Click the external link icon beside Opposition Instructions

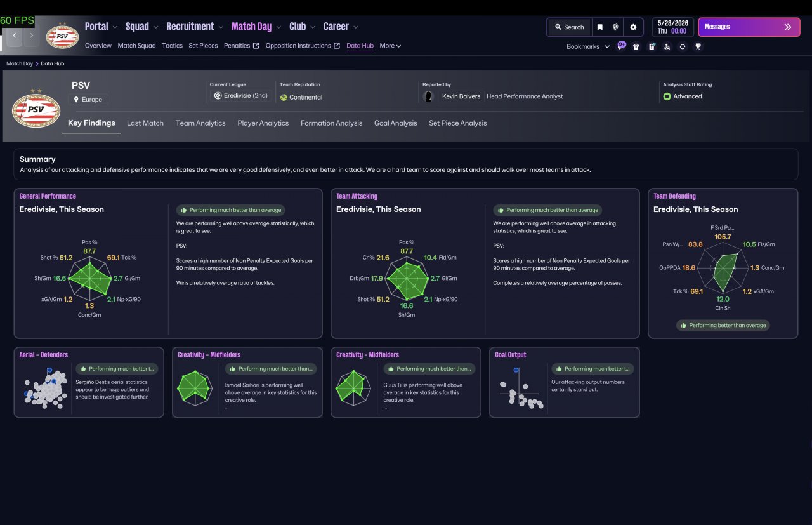click(x=337, y=46)
